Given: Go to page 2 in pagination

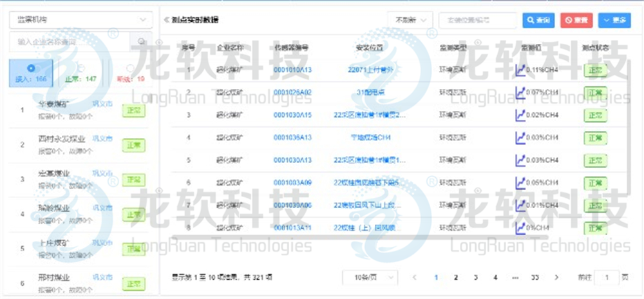Looking at the screenshot, I should [456, 277].
